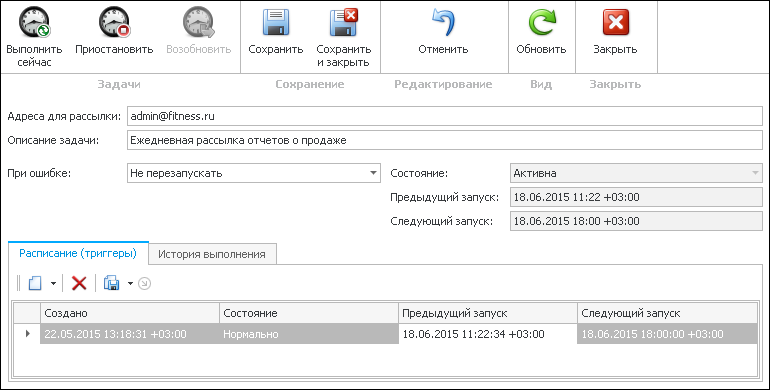Delete the selected trigger with the red X
Screen dimensions: 770x390
pos(79,283)
